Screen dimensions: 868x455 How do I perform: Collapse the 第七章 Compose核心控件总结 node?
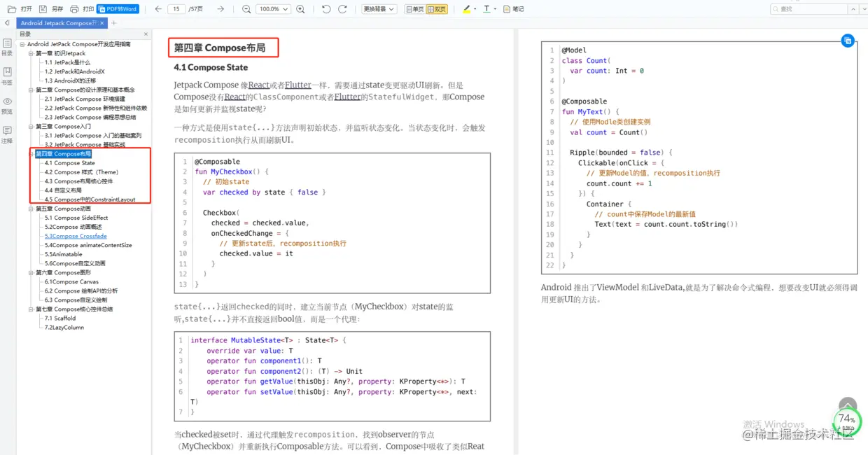pyautogui.click(x=31, y=309)
